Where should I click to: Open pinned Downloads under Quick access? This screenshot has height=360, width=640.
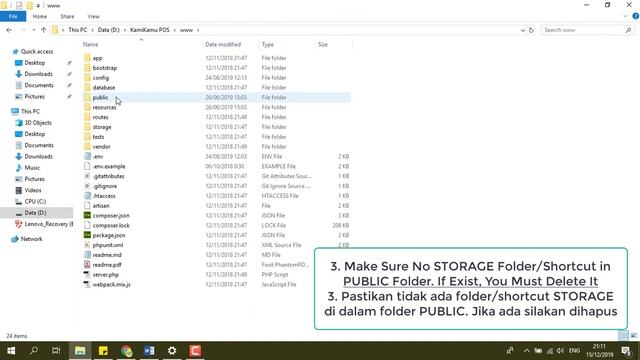click(x=38, y=74)
